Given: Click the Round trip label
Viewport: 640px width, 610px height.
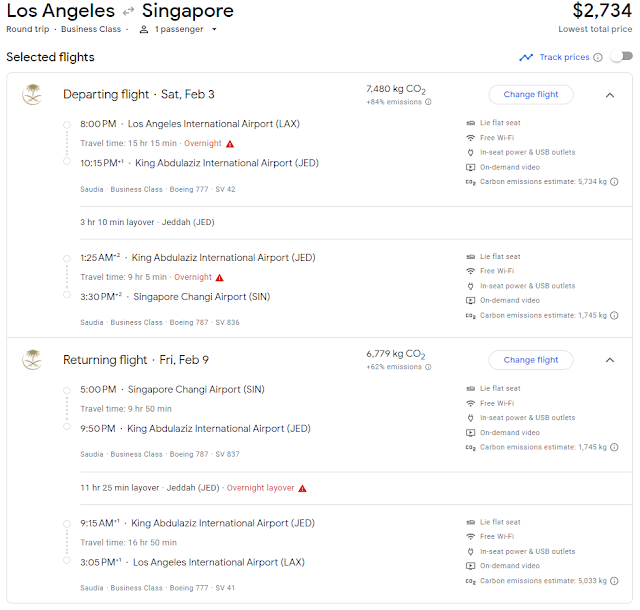Looking at the screenshot, I should (27, 29).
